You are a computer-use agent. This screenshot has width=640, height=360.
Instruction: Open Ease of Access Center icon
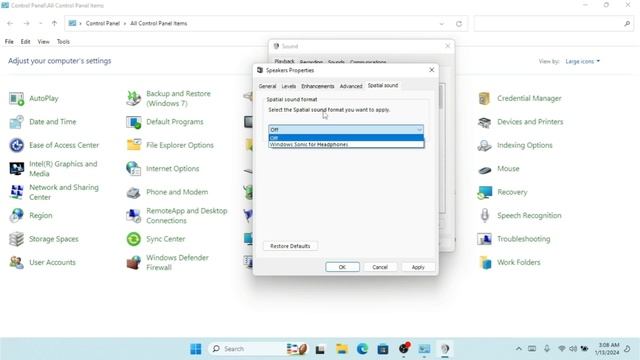(16, 145)
